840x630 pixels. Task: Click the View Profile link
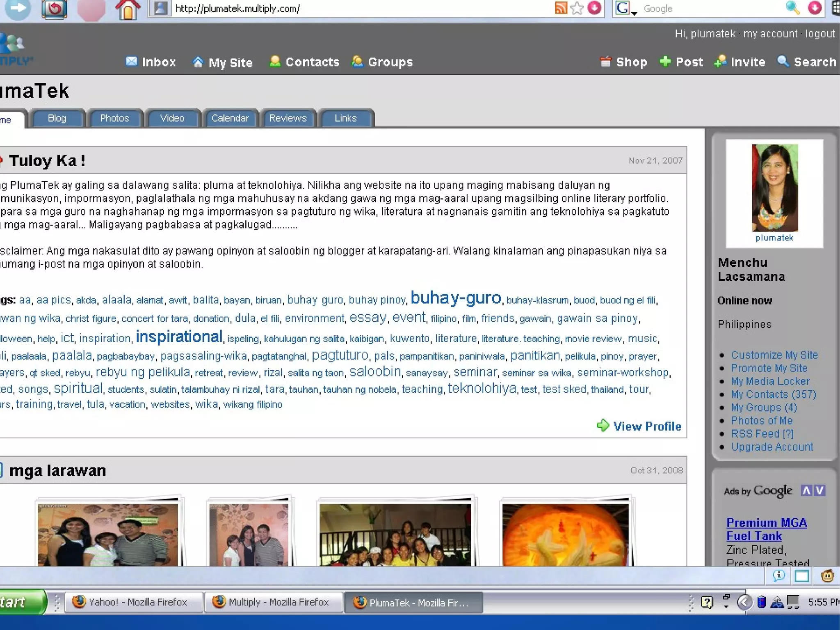click(647, 426)
